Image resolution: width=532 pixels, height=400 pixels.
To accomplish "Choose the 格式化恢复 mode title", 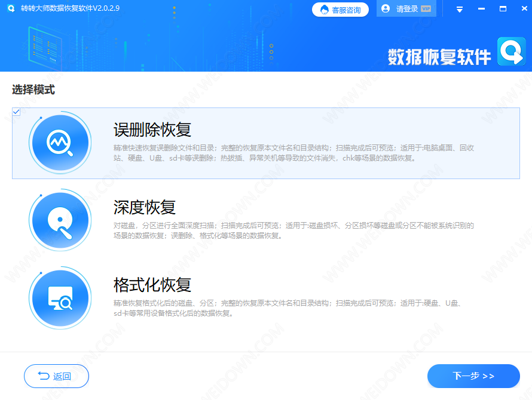I will [x=152, y=285].
